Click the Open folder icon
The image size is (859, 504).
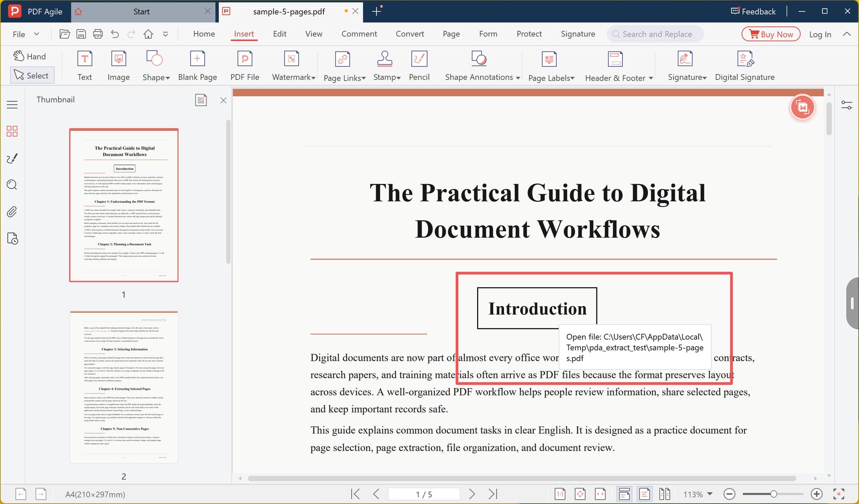(x=65, y=34)
